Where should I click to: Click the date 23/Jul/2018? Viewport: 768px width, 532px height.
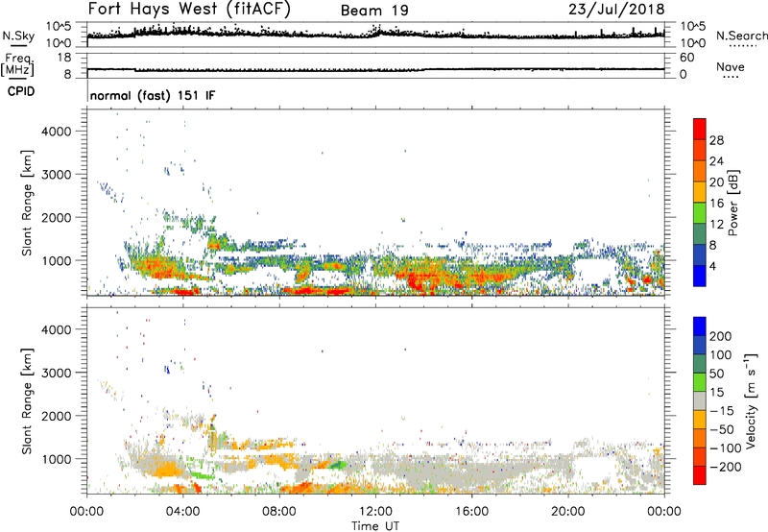point(616,9)
